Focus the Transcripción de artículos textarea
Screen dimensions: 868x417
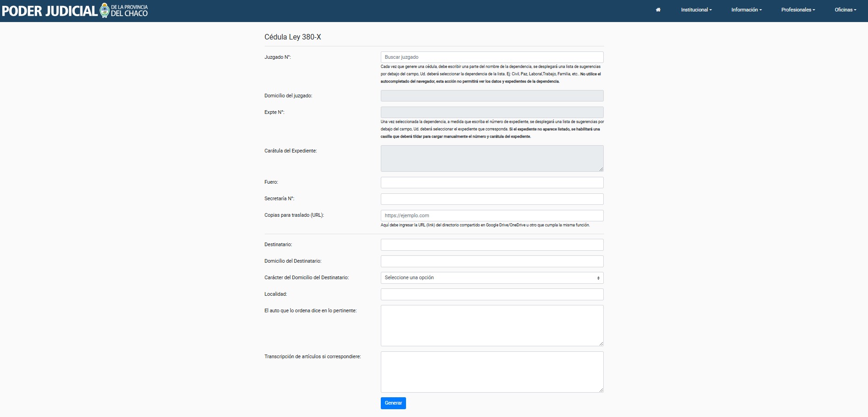[492, 372]
